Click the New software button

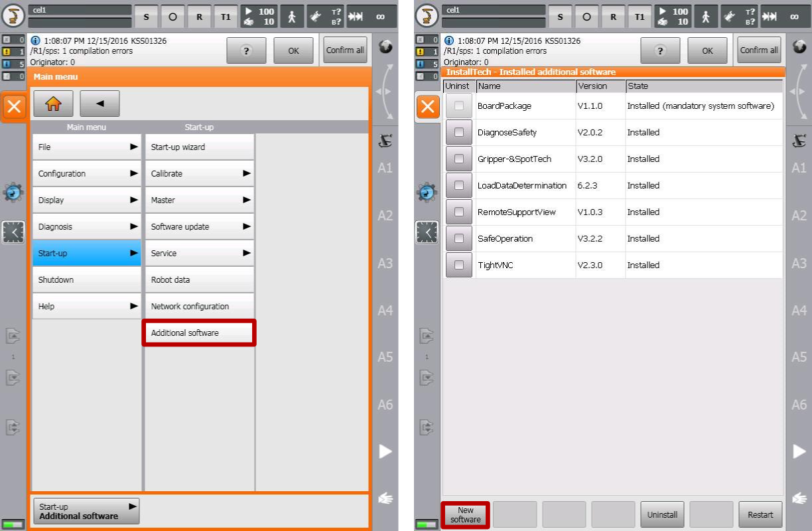point(465,514)
